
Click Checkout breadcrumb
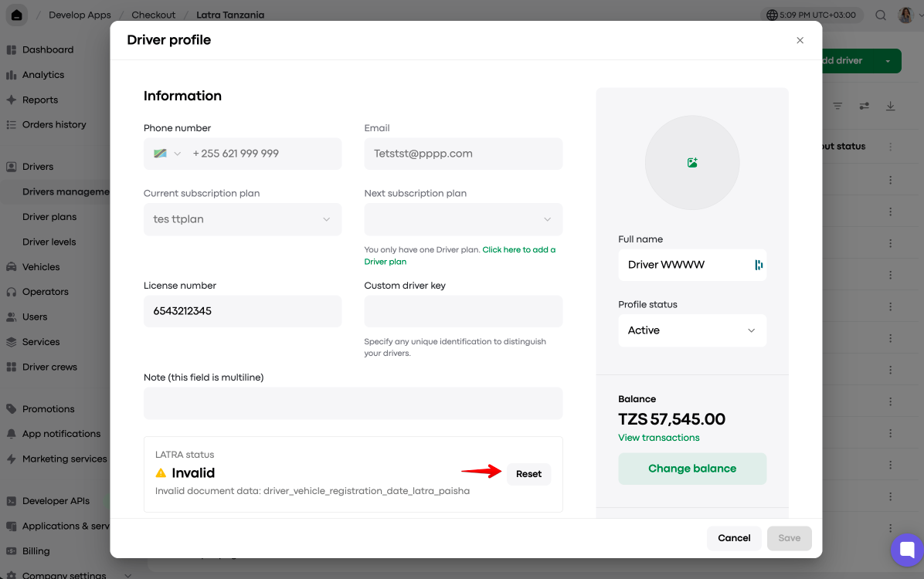pyautogui.click(x=153, y=15)
